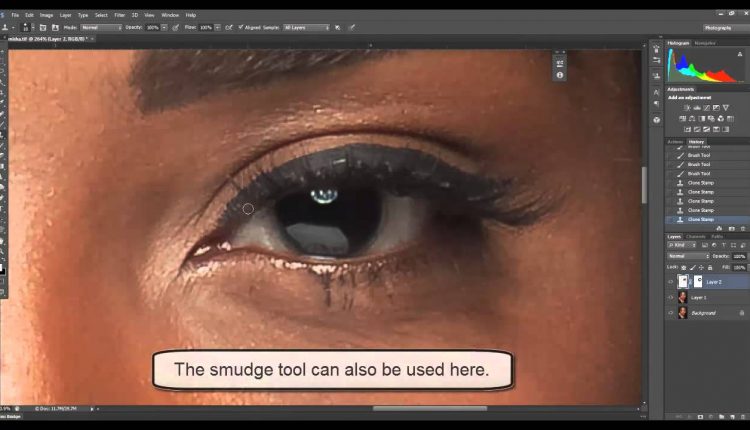Screen dimensions: 750x430
Task: Select the highlighted Clone Stamp history state
Action: (707, 220)
